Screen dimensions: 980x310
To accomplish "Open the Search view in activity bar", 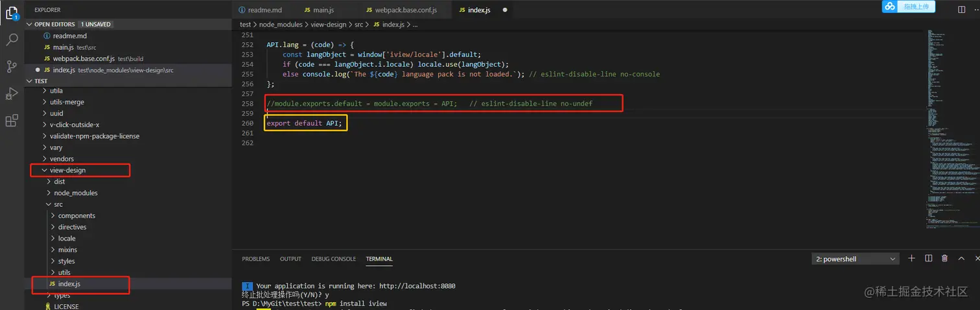I will point(12,40).
